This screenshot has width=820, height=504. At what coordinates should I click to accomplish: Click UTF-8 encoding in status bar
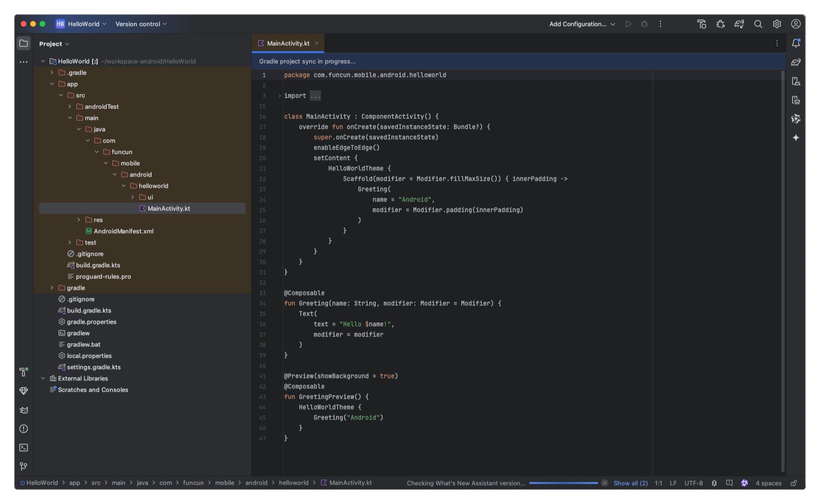(693, 483)
